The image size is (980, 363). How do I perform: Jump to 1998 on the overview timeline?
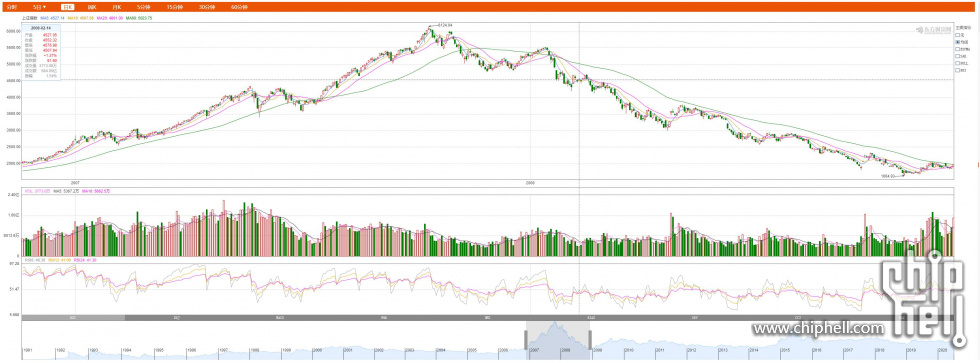click(254, 351)
